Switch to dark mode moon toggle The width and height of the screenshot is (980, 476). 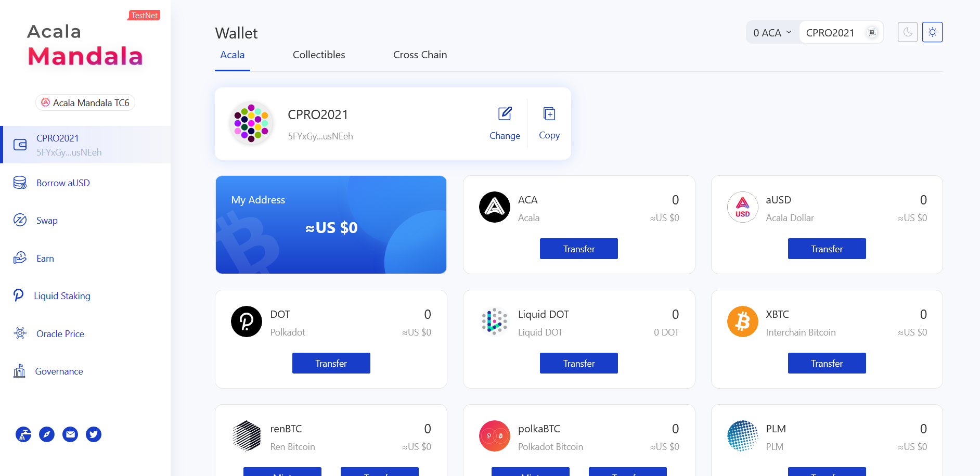point(908,32)
